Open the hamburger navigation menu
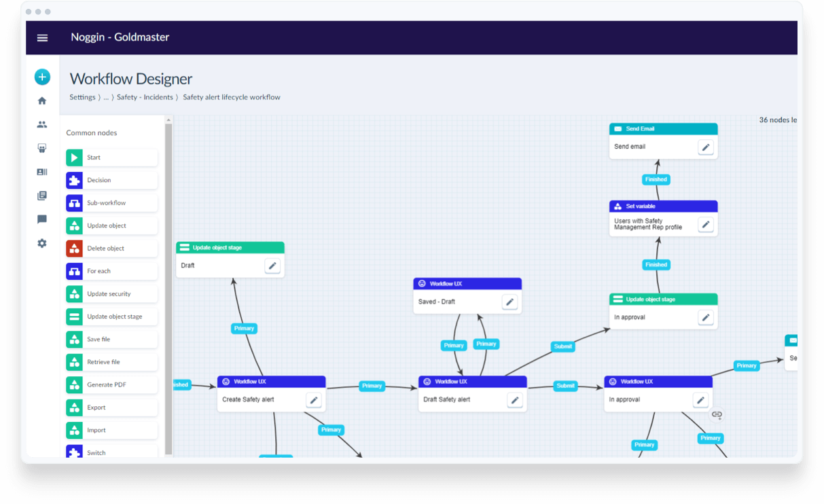Image resolution: width=824 pixels, height=504 pixels. click(42, 37)
